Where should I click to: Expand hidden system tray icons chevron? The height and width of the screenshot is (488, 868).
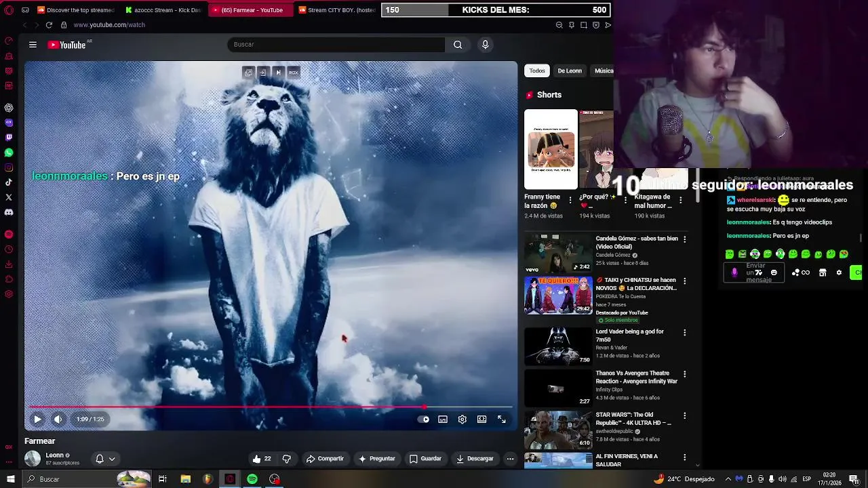728,479
